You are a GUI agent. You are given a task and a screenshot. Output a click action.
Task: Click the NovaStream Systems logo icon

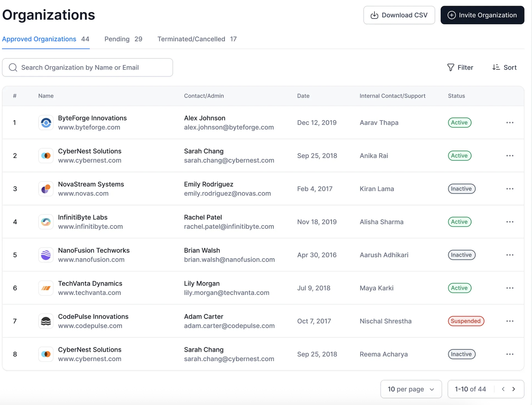(46, 189)
